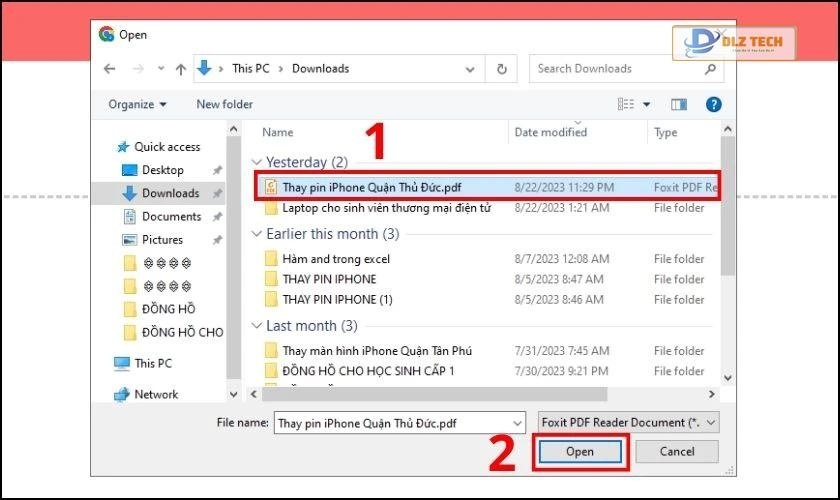Open the Foxit PDF Reader file type dropdown
This screenshot has width=840, height=500.
coord(627,423)
